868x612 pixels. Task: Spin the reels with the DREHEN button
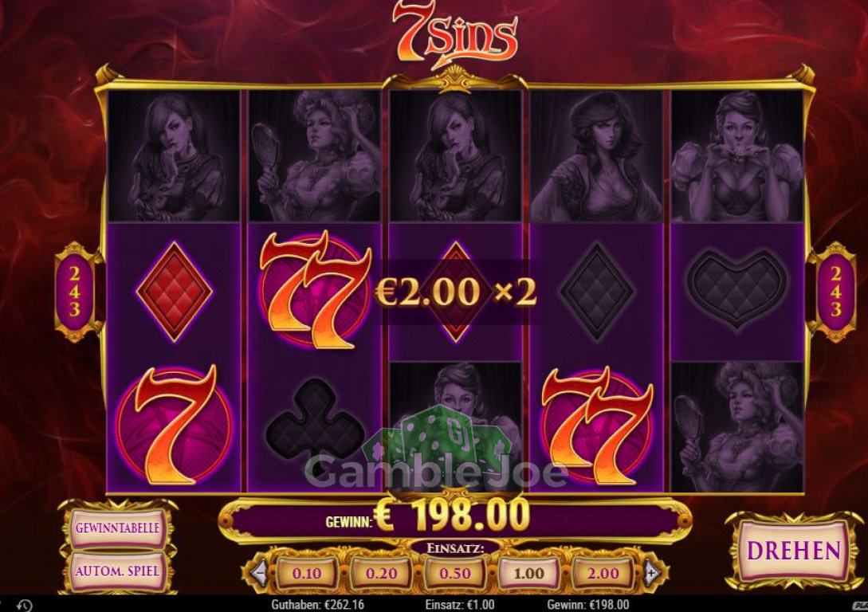(793, 551)
